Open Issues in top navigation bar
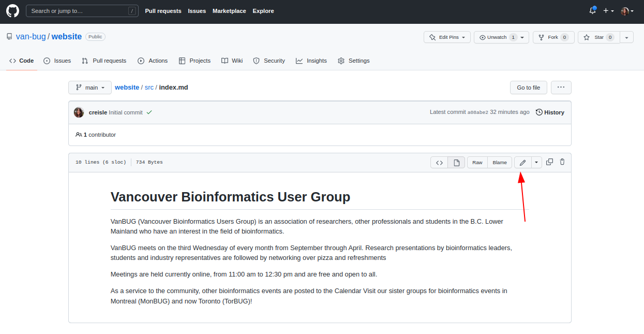This screenshot has height=334, width=644. 197,11
